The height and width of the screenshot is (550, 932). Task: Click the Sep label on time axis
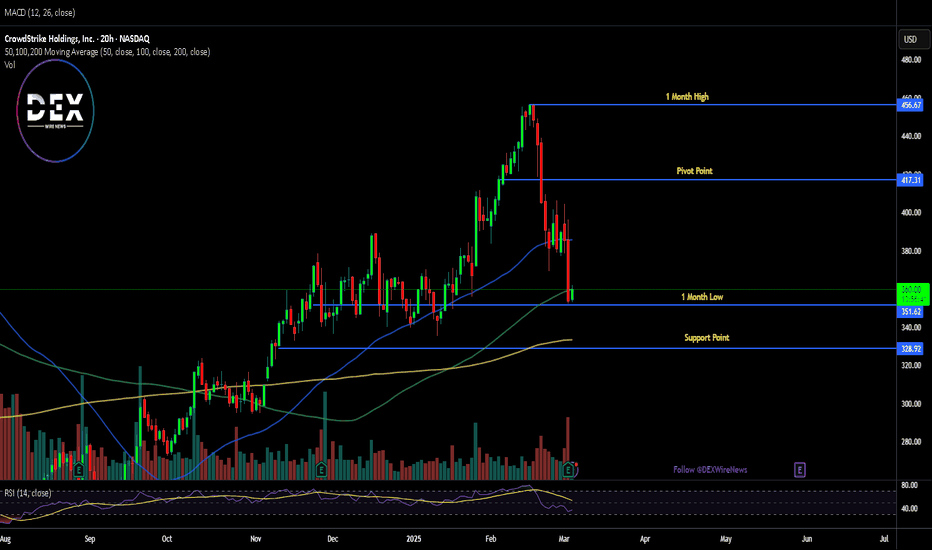pos(90,539)
